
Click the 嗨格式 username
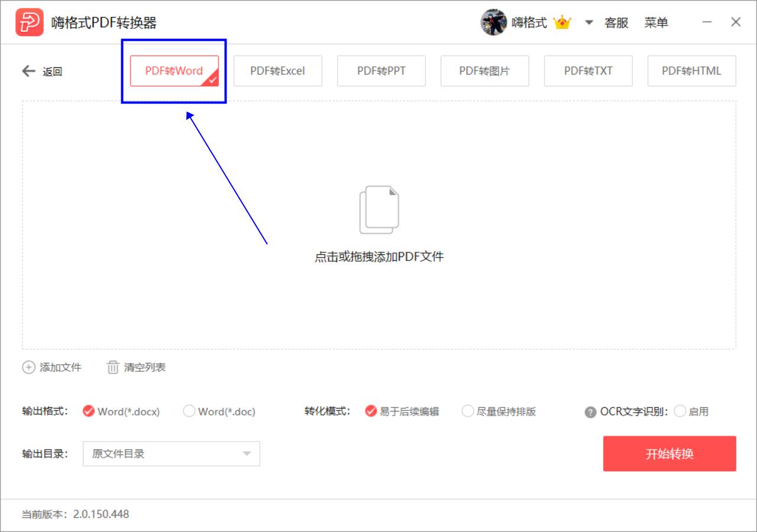click(x=529, y=22)
